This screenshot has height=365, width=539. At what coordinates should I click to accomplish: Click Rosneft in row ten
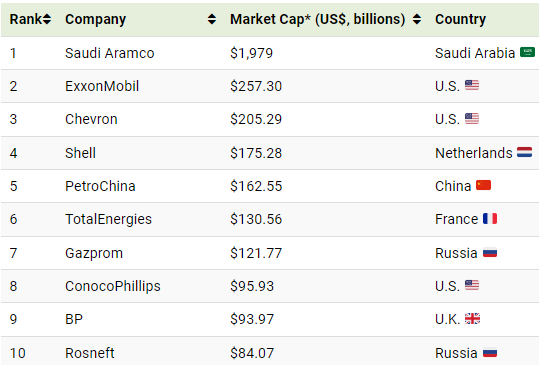(x=90, y=353)
